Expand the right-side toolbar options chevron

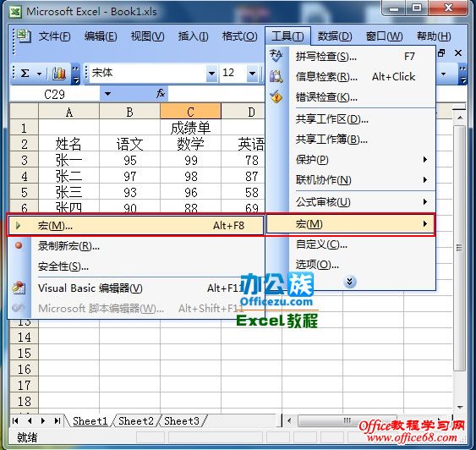click(462, 74)
